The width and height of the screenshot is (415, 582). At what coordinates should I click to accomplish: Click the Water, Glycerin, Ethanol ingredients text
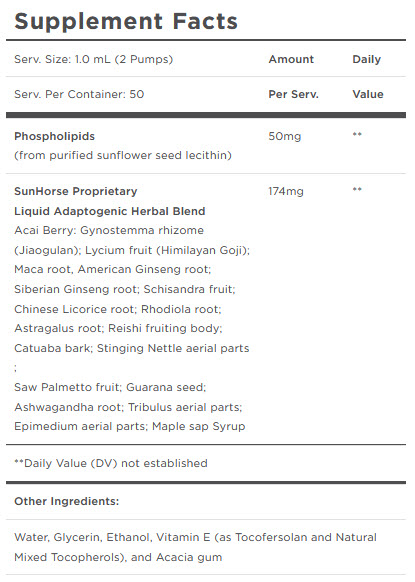(x=195, y=547)
